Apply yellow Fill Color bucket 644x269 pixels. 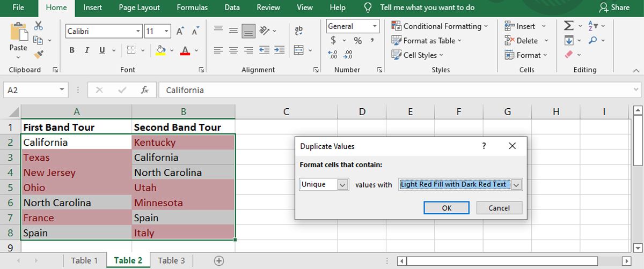point(161,50)
